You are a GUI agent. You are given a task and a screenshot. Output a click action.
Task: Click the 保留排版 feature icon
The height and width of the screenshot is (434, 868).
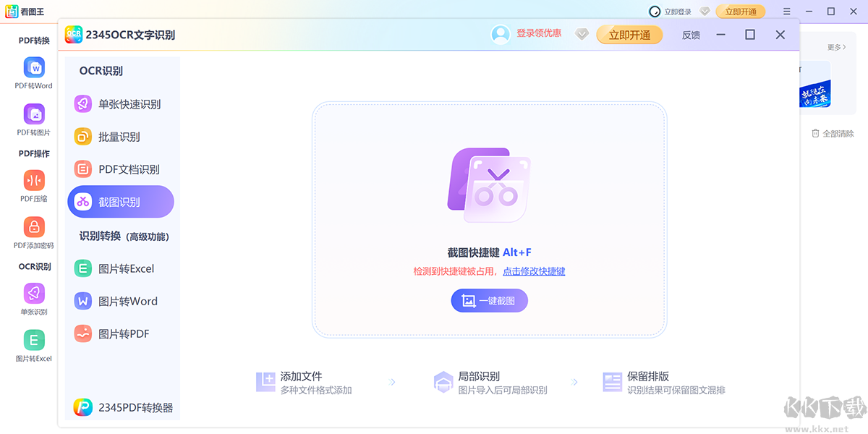pyautogui.click(x=613, y=382)
